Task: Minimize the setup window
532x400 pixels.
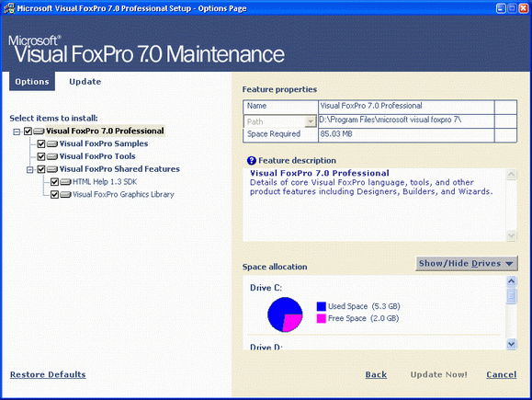Action: pyautogui.click(x=501, y=8)
